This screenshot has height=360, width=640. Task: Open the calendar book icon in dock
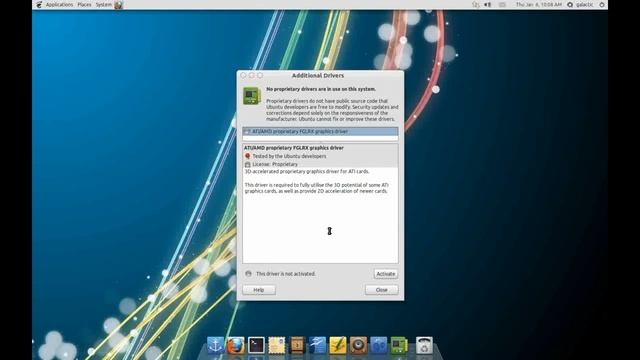(297, 345)
